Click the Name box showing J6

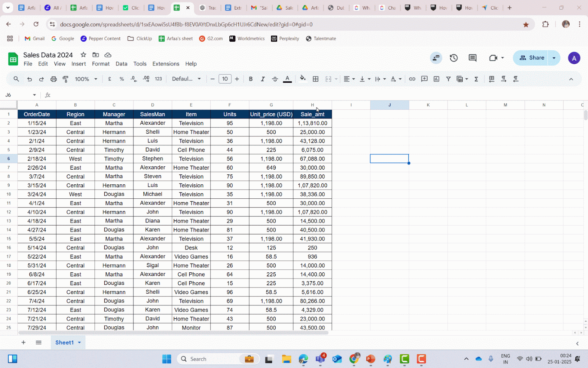coord(20,95)
